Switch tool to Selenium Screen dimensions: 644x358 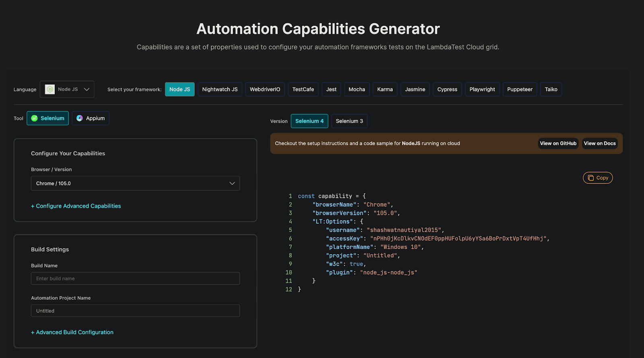click(x=47, y=118)
